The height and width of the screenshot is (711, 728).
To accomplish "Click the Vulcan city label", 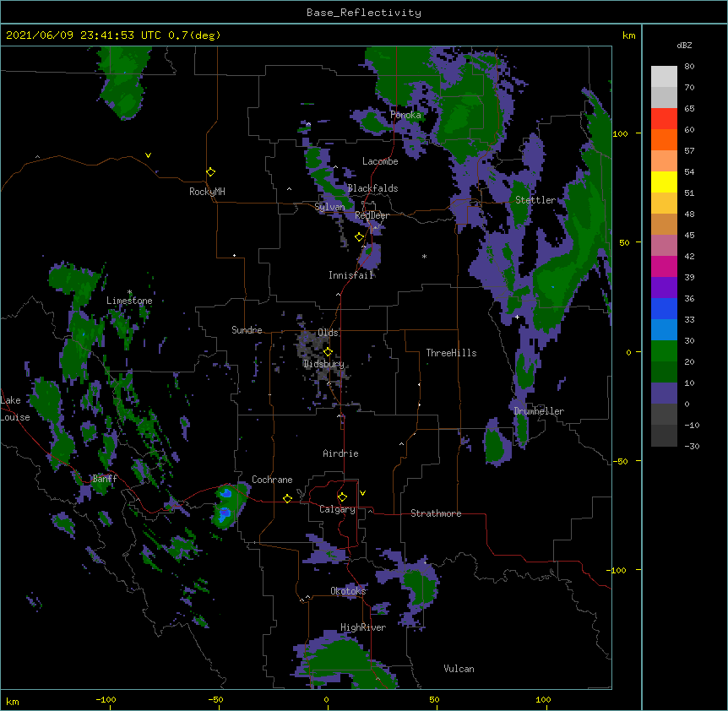I will coord(459,669).
